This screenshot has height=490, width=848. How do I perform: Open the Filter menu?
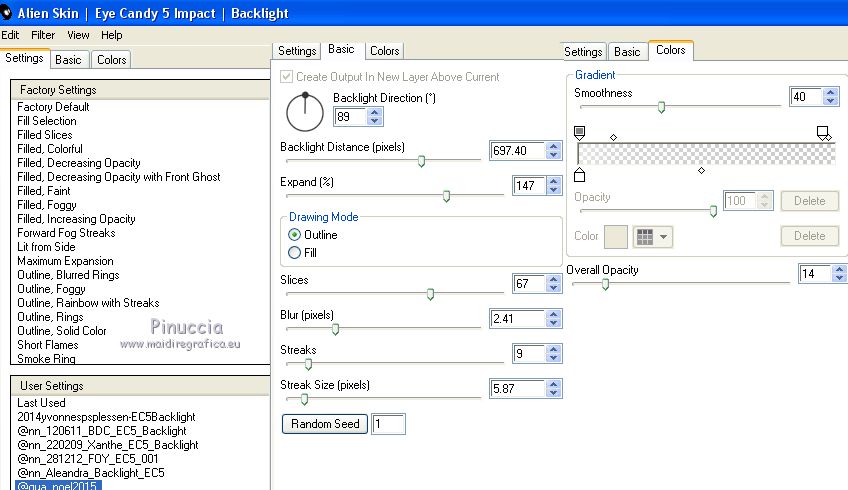[x=43, y=35]
